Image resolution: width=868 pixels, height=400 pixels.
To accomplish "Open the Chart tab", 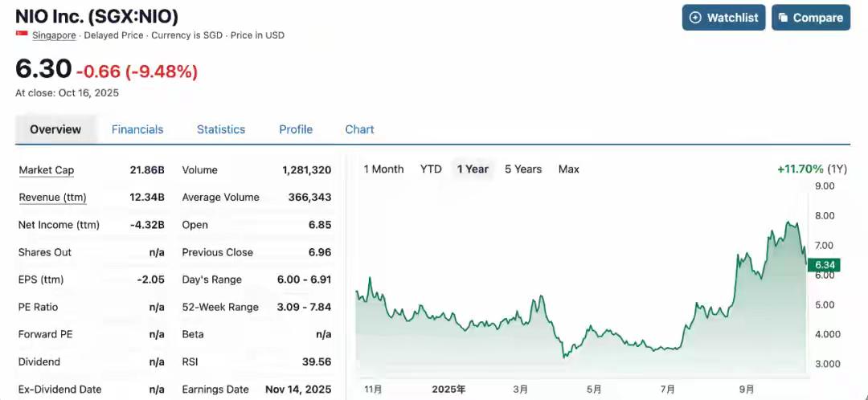I will (359, 129).
